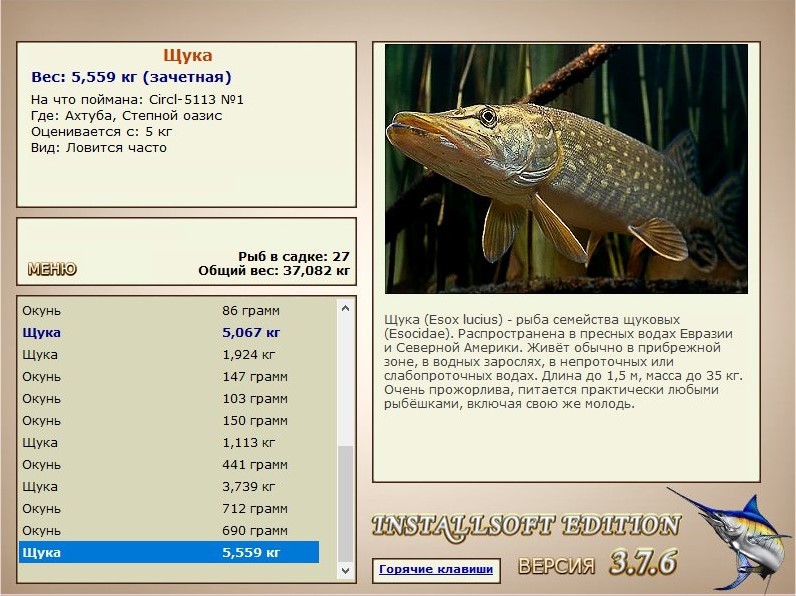Viewport: 796px width, 596px height.
Task: Select the Щука 3,739 кг row
Action: [x=169, y=486]
